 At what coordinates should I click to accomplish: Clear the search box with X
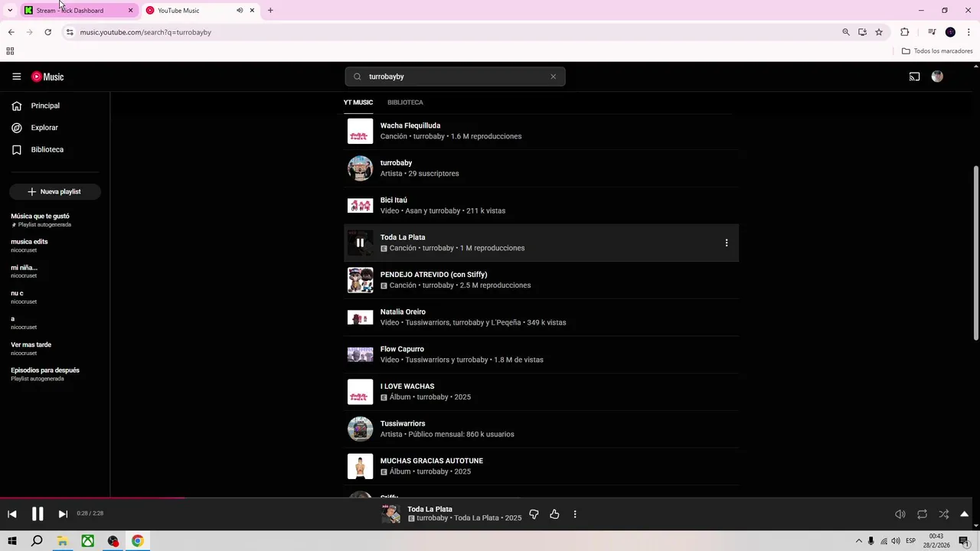(553, 77)
